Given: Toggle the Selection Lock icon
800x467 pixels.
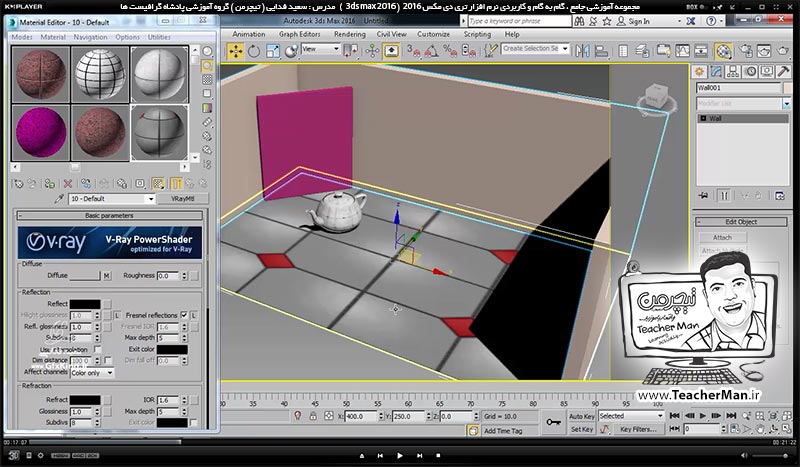Looking at the screenshot, I should (x=313, y=416).
